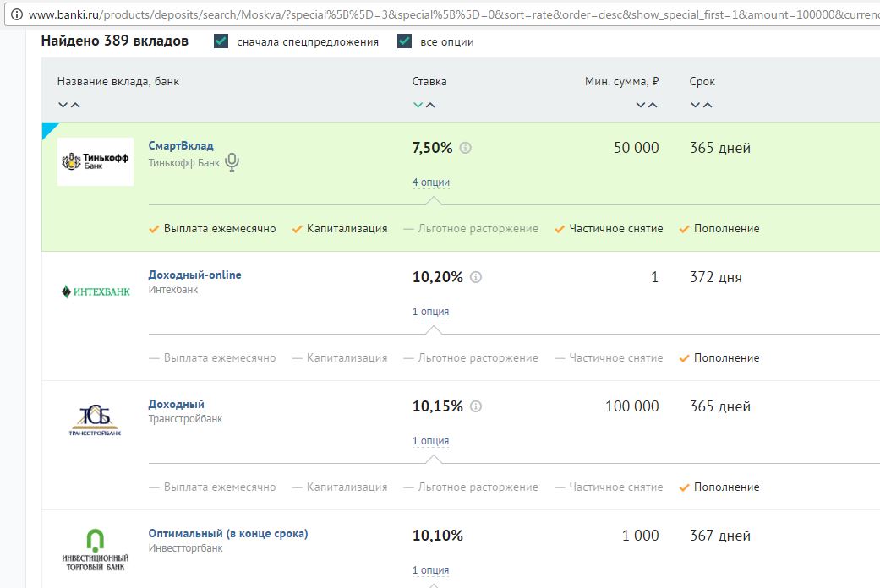Image resolution: width=880 pixels, height=588 pixels.
Task: Click the Трансстройбанк logo
Action: pos(96,420)
